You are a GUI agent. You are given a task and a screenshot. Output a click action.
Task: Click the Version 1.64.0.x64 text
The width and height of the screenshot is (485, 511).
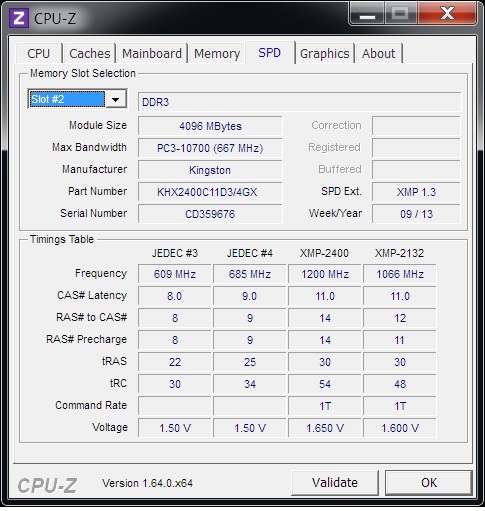pos(147,483)
